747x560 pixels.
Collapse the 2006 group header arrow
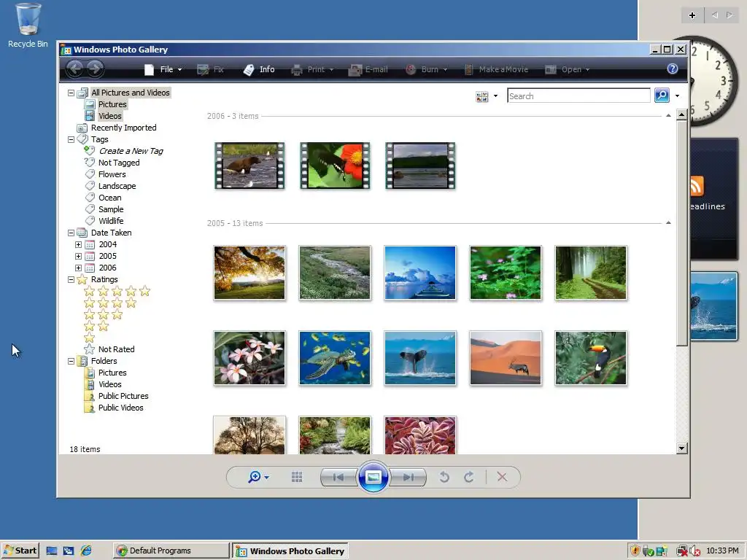(x=668, y=116)
